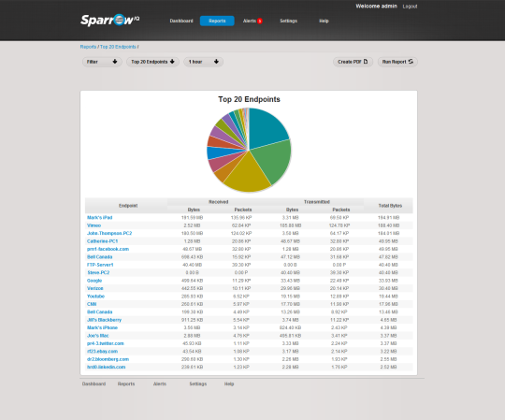This screenshot has width=505, height=420.
Task: Open Alerts in the top navigation
Action: pos(250,21)
